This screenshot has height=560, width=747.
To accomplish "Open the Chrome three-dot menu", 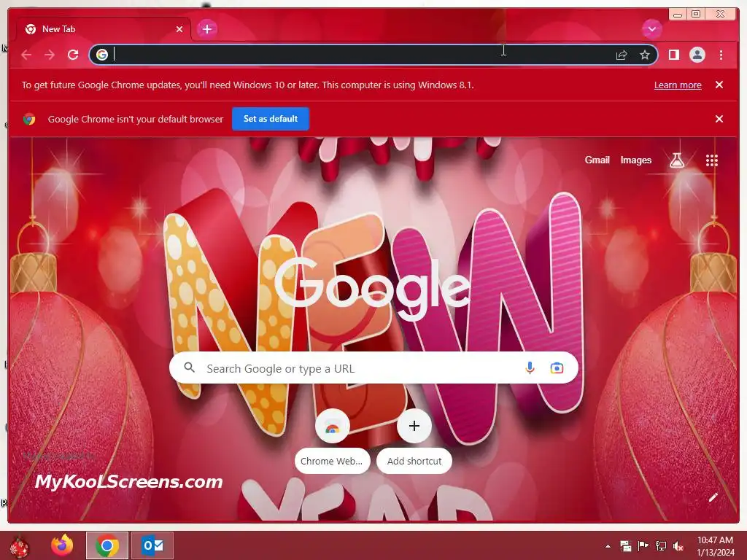I will pos(721,55).
